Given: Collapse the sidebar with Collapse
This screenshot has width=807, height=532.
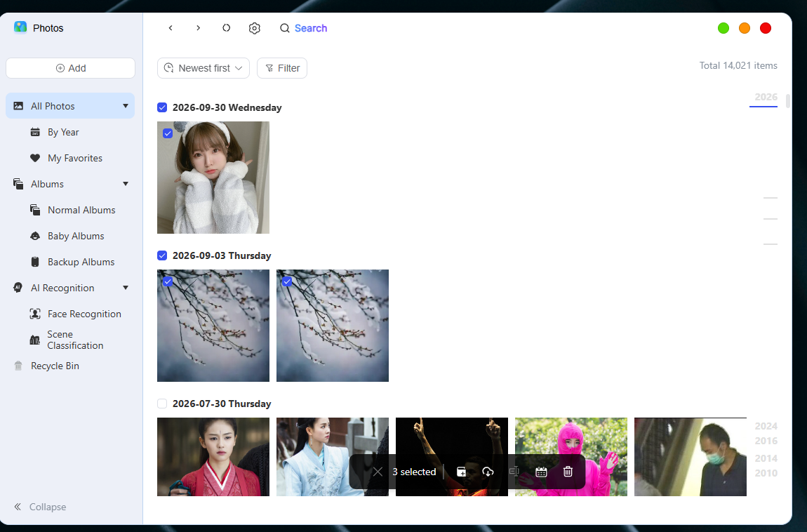Looking at the screenshot, I should click(40, 507).
